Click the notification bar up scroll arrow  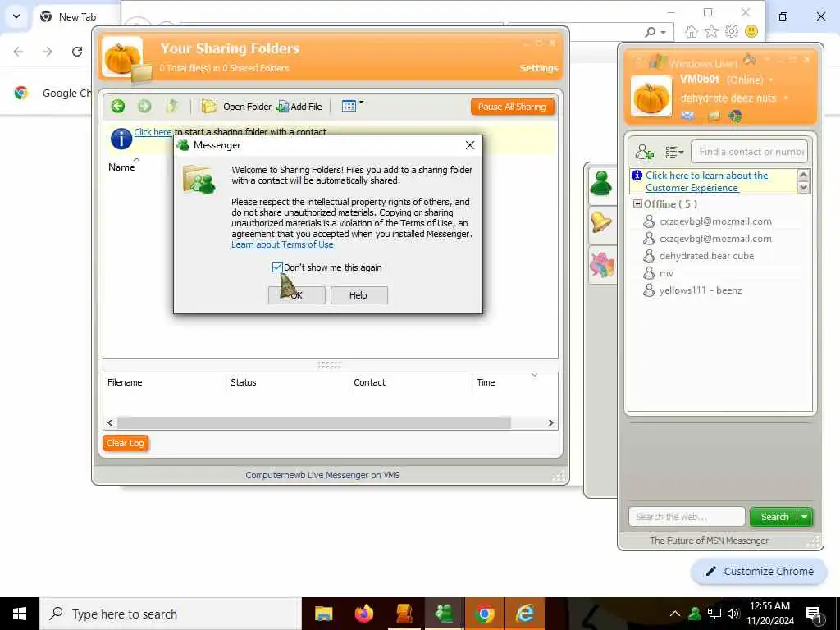point(803,175)
